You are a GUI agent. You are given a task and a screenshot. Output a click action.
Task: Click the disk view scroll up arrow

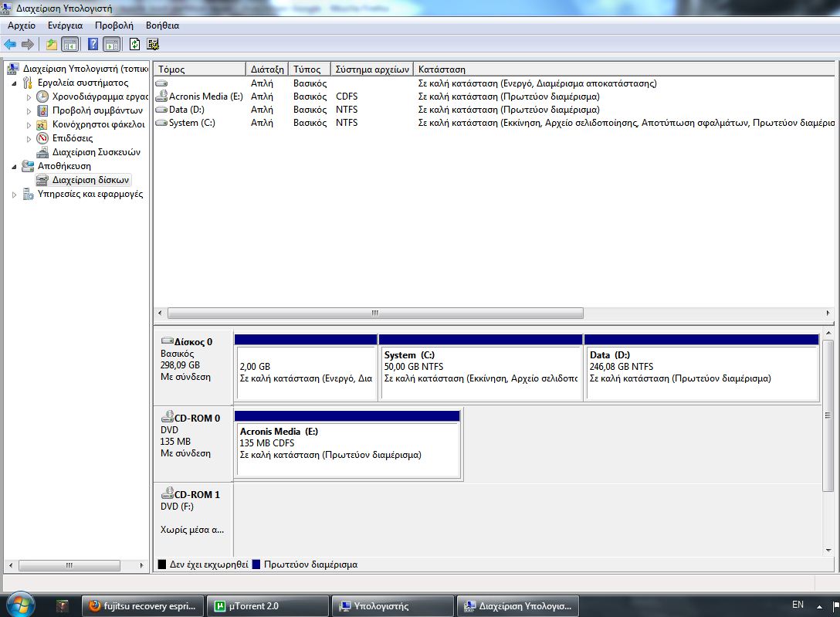[828, 333]
